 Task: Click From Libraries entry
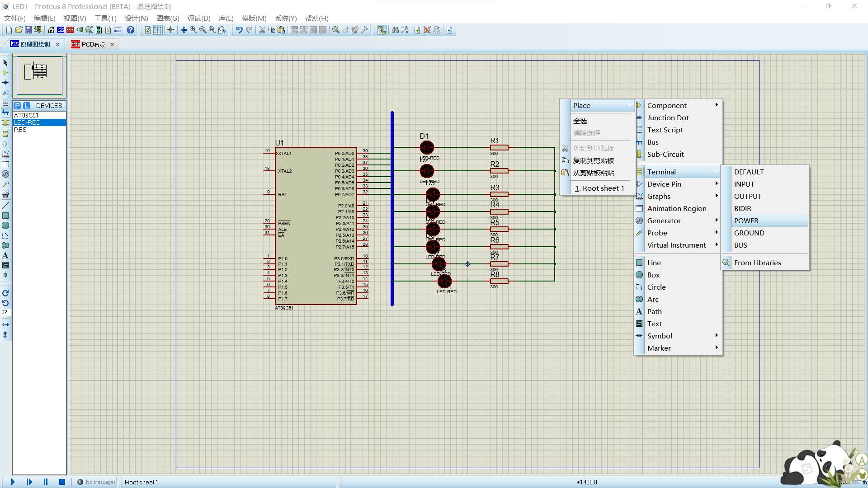(x=757, y=263)
